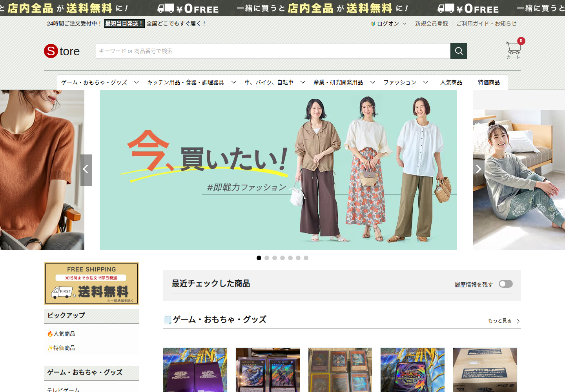Click the 新規会員登録 link

tap(432, 24)
